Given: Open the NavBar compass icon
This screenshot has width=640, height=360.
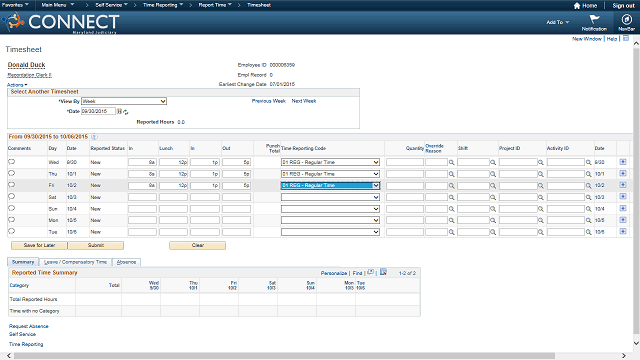Looking at the screenshot, I should click(x=627, y=20).
